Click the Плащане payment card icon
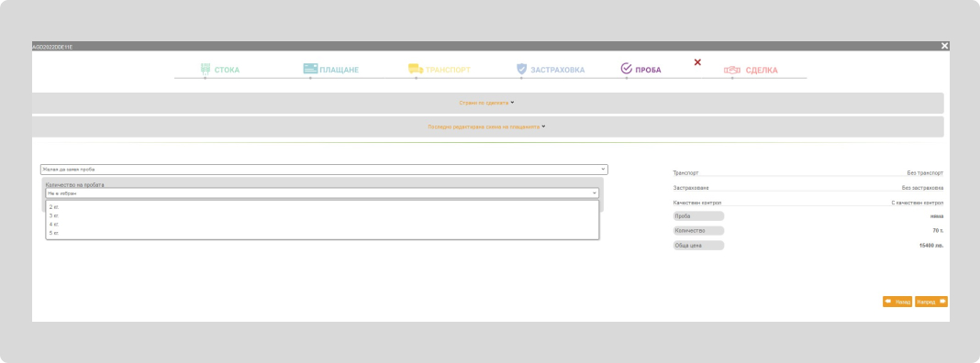 311,69
